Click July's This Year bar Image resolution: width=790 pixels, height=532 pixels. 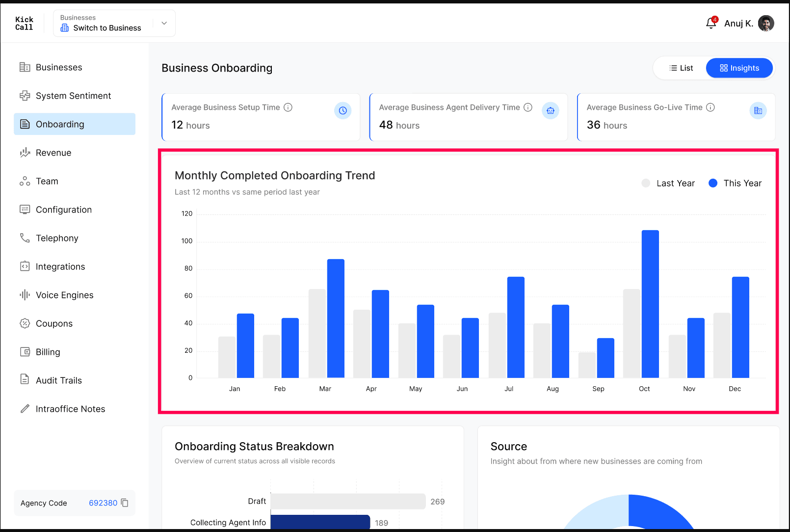click(x=516, y=327)
